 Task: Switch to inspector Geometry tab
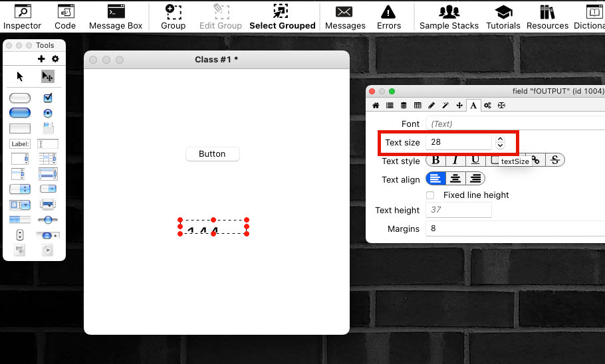501,105
